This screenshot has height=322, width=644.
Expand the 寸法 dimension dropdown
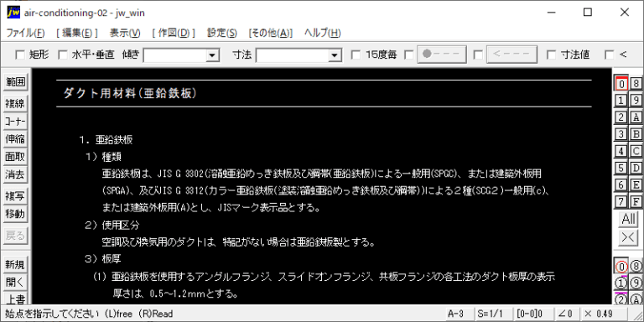[335, 55]
